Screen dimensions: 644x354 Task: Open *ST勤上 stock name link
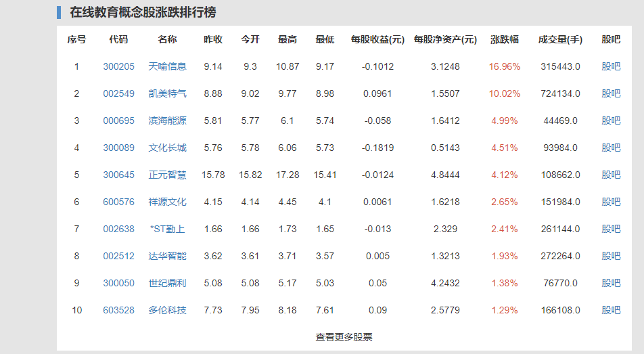[167, 229]
